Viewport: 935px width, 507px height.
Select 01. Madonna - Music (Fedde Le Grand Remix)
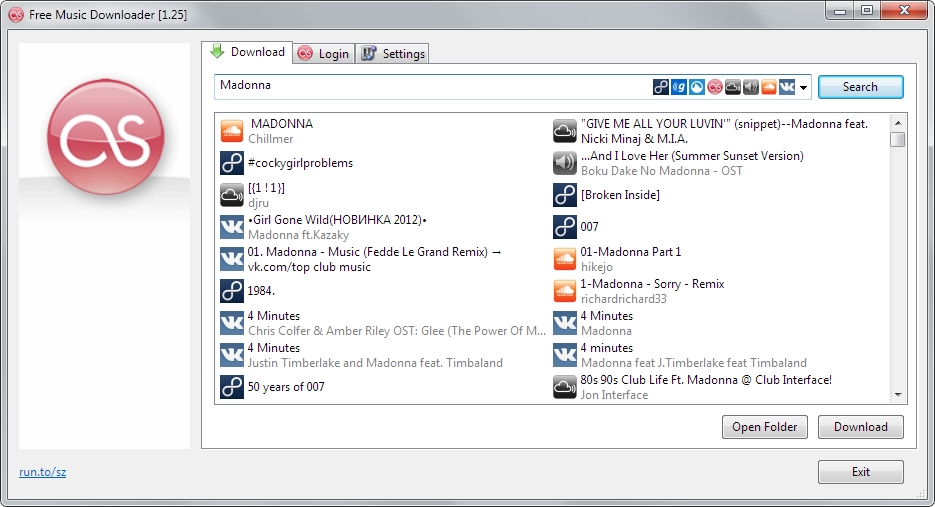(374, 259)
